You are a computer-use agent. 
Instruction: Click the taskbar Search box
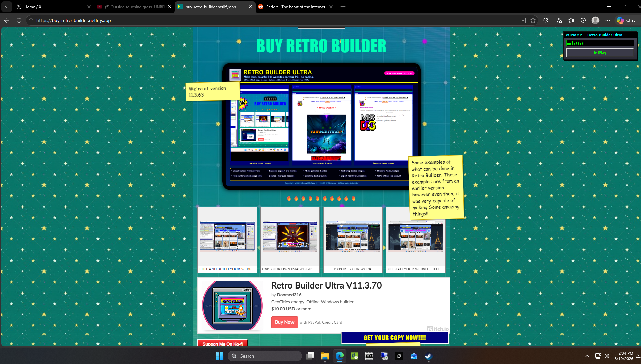(265, 356)
